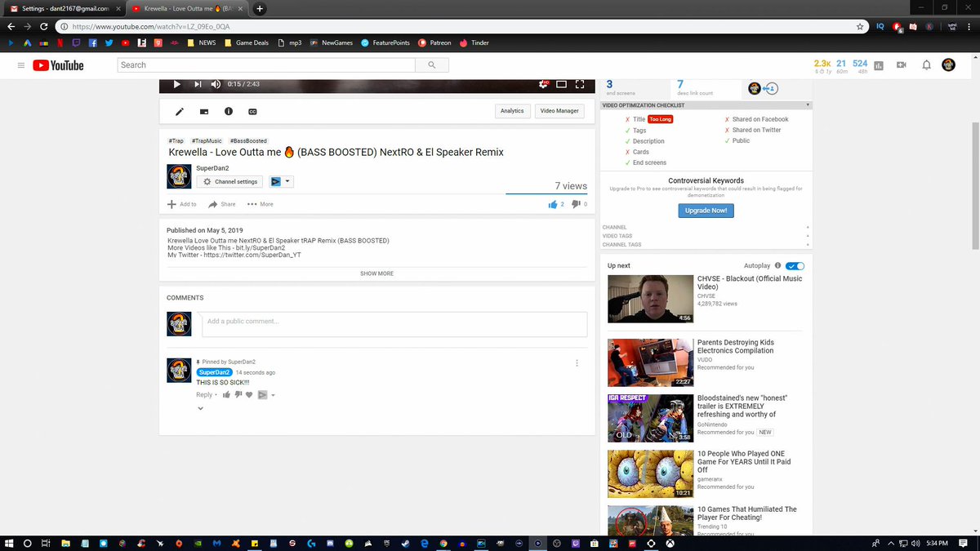
Task: Go to the YouTube home logo
Action: pyautogui.click(x=58, y=65)
